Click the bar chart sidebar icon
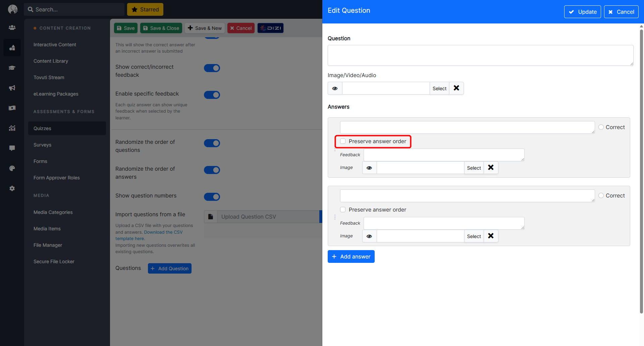 [x=12, y=128]
